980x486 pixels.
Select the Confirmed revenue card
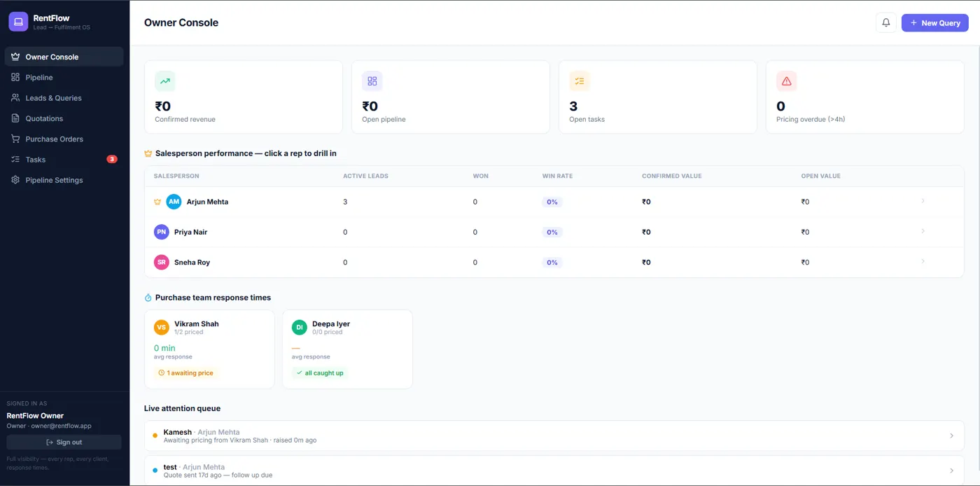244,97
